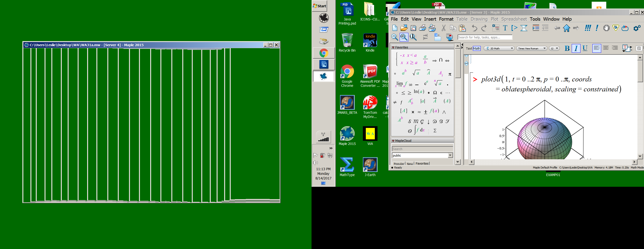Viewport: 644px width, 249px height.
Task: Select the Favorites tab in MapleCloud
Action: [422, 164]
